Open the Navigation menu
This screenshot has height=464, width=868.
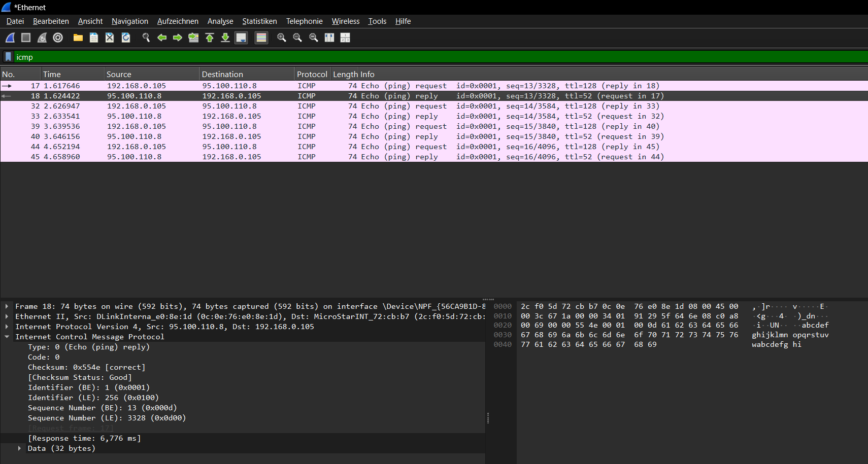tap(130, 21)
